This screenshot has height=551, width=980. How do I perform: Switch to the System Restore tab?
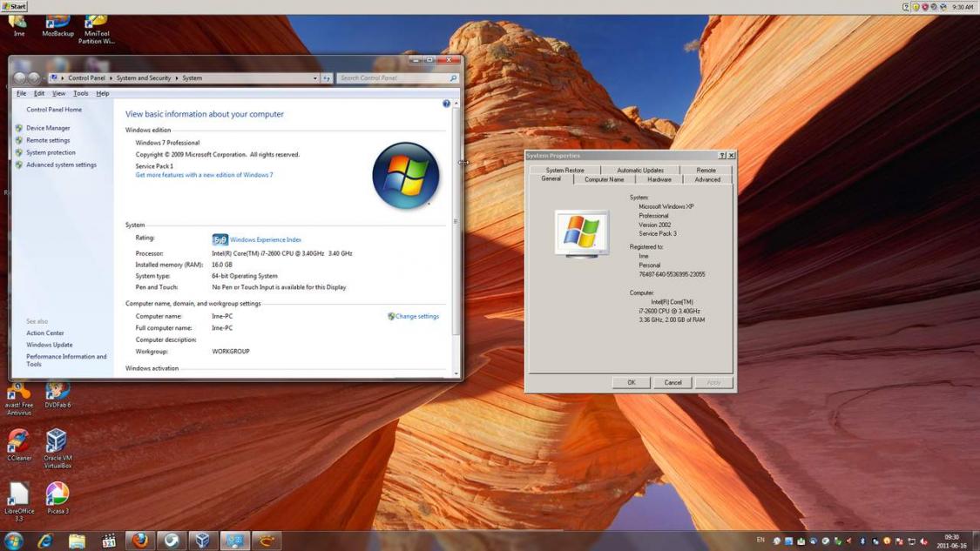565,170
